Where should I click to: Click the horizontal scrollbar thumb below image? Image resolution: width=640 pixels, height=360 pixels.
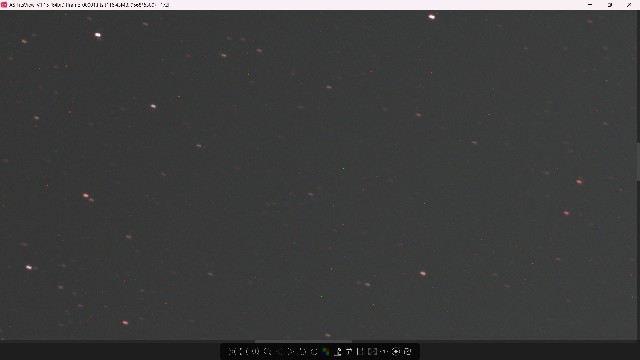303,341
